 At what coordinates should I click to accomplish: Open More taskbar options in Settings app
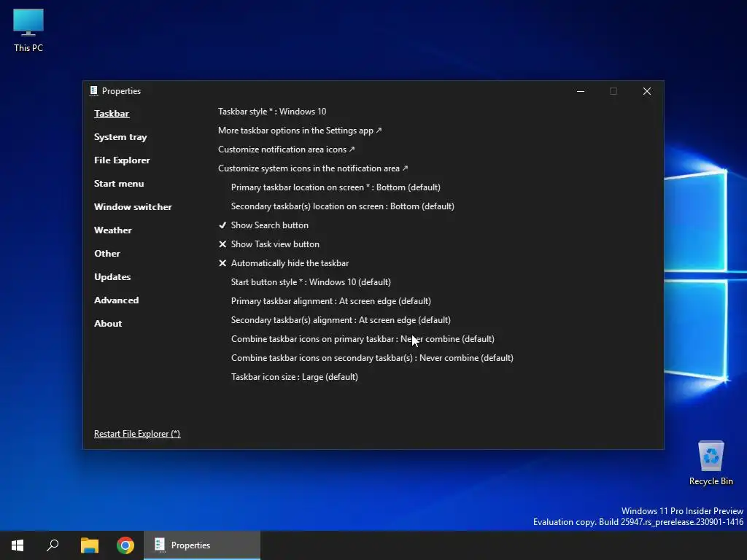coord(300,131)
